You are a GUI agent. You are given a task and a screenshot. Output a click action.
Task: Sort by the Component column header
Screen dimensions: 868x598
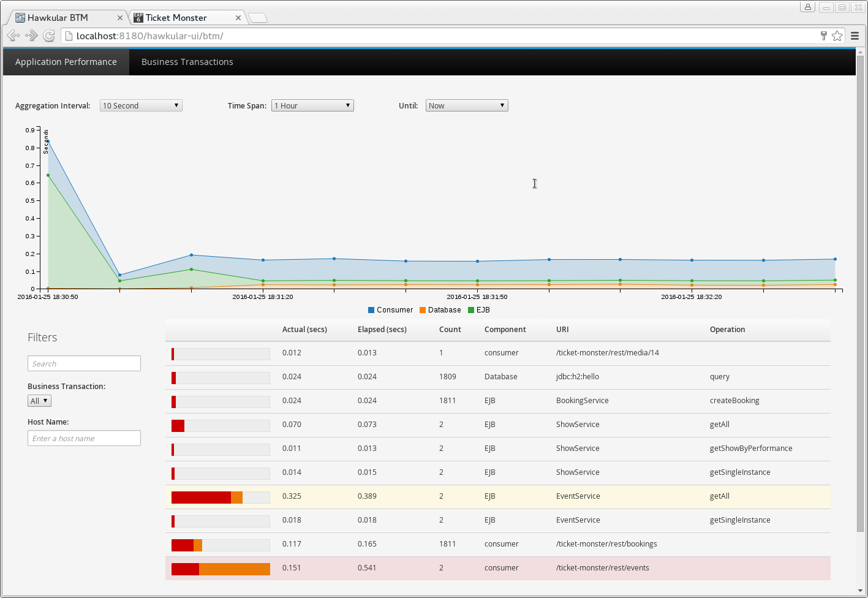[505, 330]
